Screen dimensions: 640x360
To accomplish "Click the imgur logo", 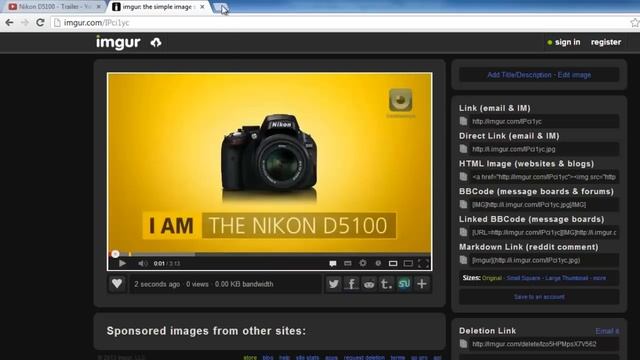I will 118,42.
